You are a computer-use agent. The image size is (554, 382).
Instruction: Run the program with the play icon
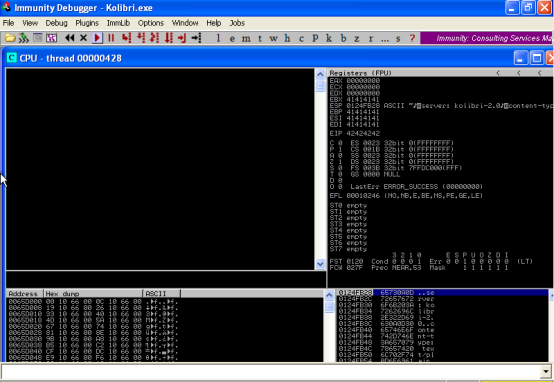coord(97,38)
